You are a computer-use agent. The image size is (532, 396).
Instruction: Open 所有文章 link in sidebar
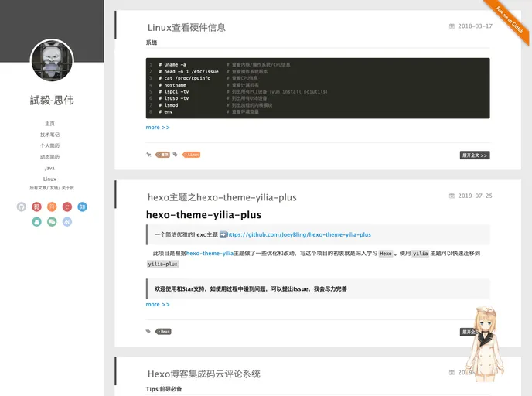click(38, 188)
